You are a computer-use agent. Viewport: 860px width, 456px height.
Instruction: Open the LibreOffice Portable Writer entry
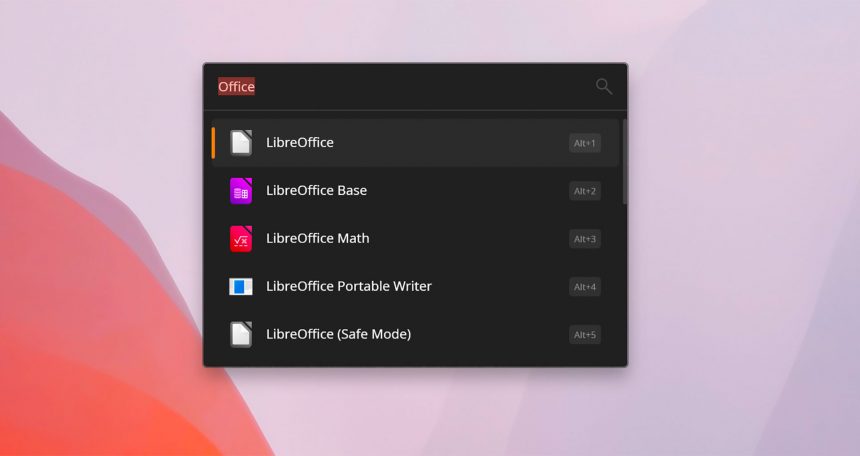[415, 286]
